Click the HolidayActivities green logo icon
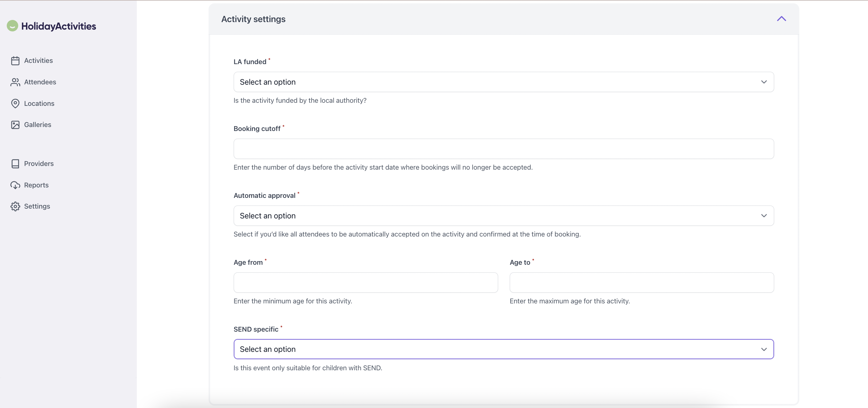Viewport: 868px width, 408px height. (x=13, y=25)
